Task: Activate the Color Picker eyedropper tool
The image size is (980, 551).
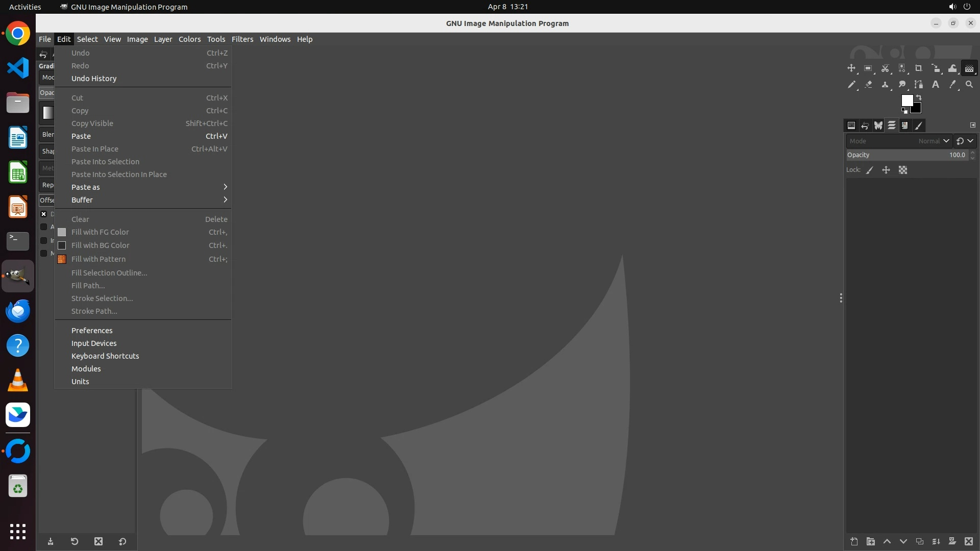Action: (952, 85)
